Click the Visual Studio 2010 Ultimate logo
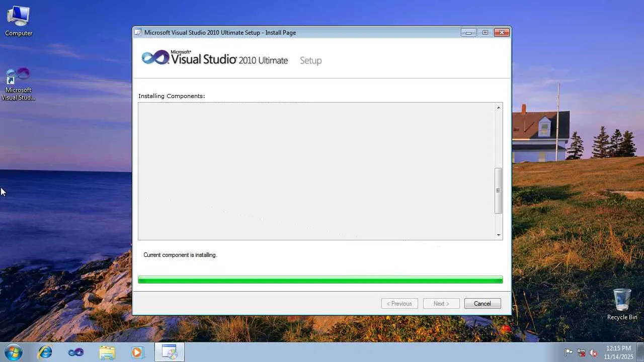644x362 pixels. point(215,58)
